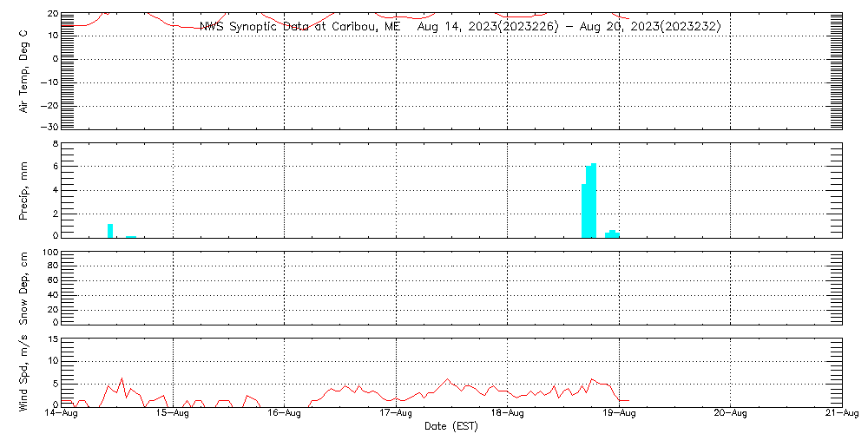Click the '18-Aug' date tick label
The height and width of the screenshot is (434, 868).
[x=508, y=415]
